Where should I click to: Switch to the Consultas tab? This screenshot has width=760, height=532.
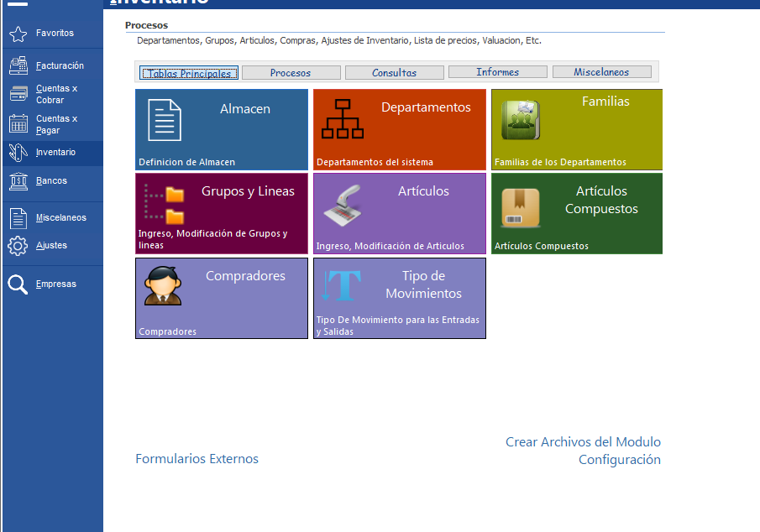[394, 73]
